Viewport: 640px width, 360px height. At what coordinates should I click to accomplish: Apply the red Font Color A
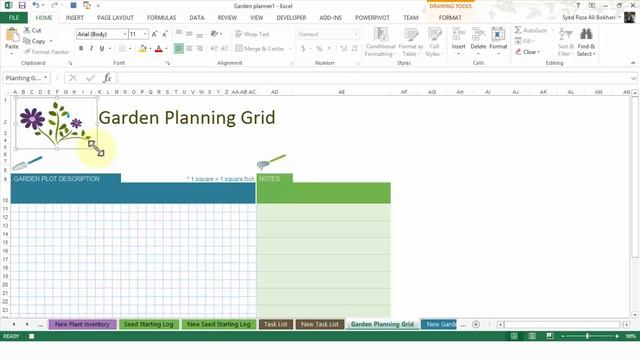pyautogui.click(x=159, y=49)
